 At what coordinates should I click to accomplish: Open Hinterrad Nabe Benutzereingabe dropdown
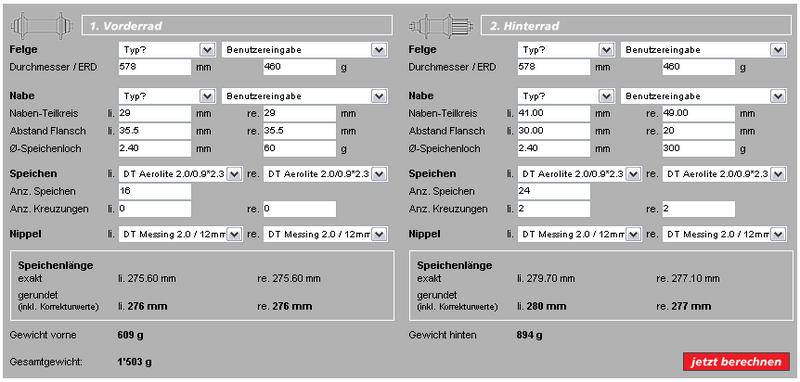704,96
